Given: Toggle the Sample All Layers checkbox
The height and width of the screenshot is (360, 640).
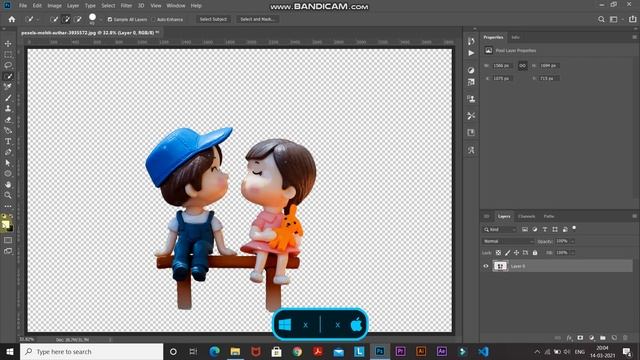Looking at the screenshot, I should point(110,19).
